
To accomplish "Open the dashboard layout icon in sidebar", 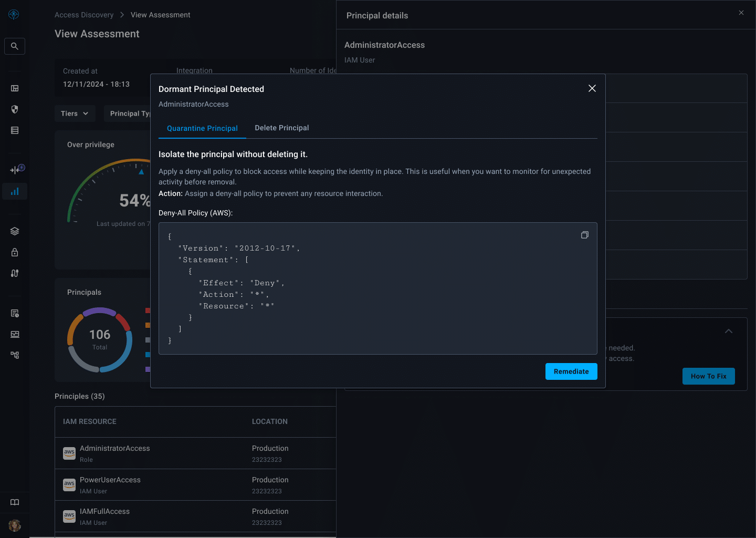I will pyautogui.click(x=15, y=88).
